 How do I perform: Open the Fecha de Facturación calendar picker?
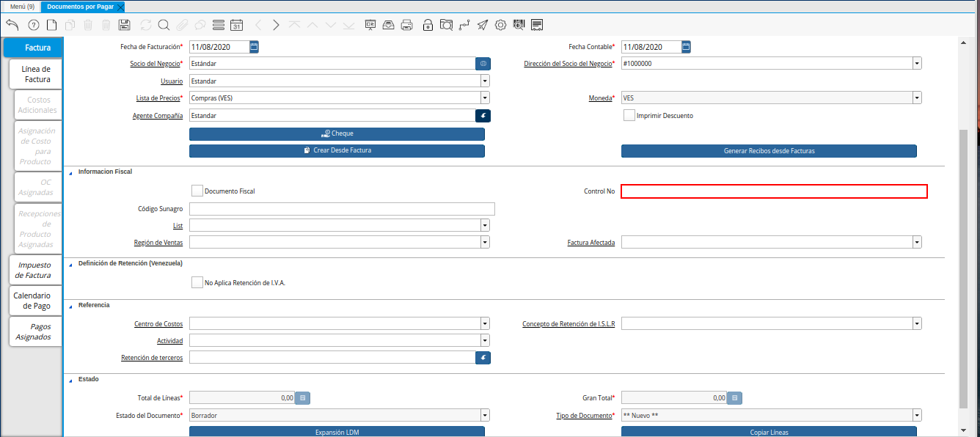point(254,47)
